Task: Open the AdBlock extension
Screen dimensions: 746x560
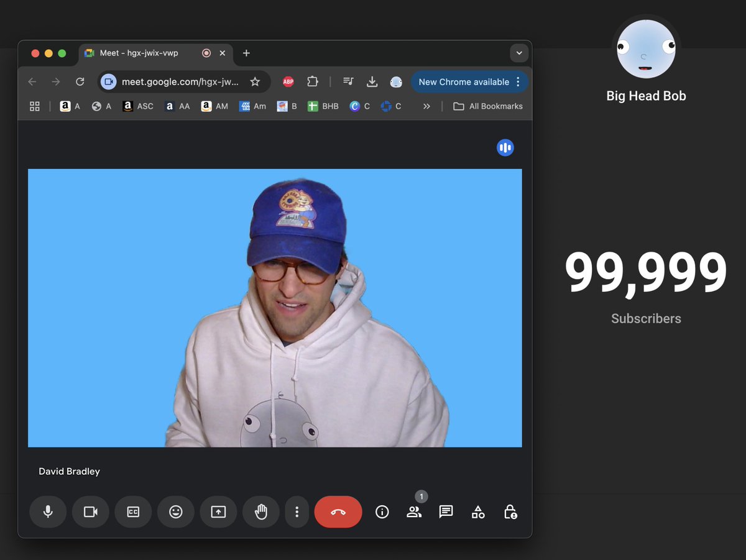Action: [x=288, y=81]
